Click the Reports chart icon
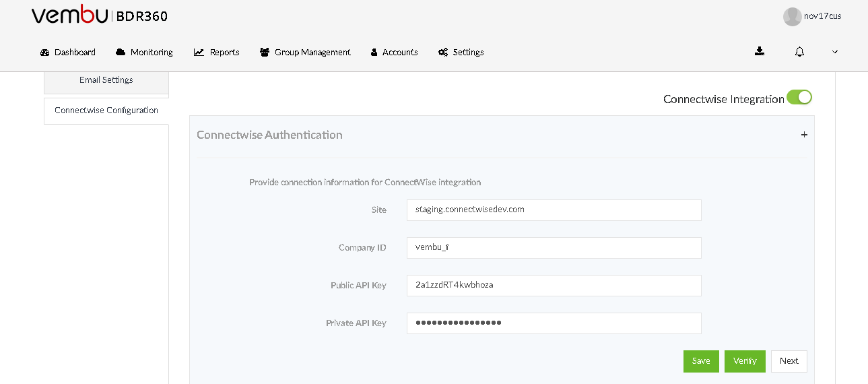 pos(199,52)
